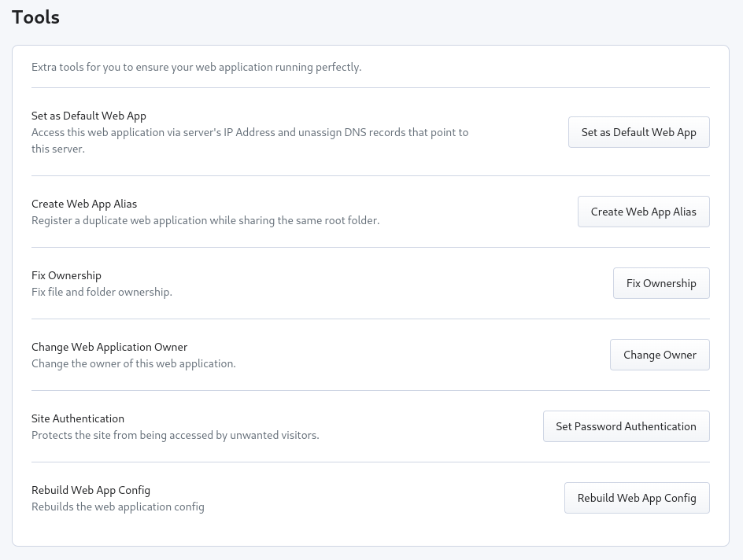Select the 'Create Web App Alias' row title
Image resolution: width=743 pixels, height=560 pixels.
coord(84,204)
